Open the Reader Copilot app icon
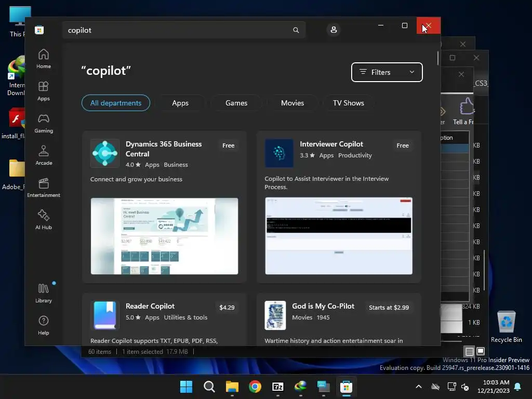The width and height of the screenshot is (532, 399). tap(105, 315)
